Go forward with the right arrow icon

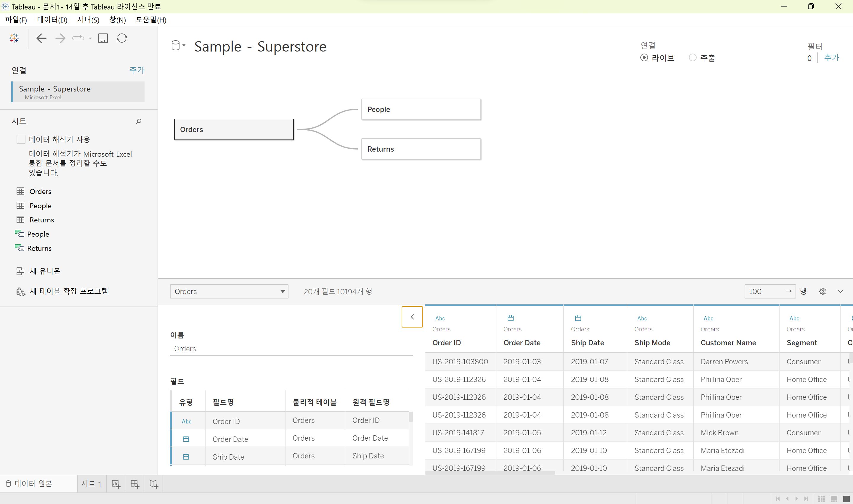pos(60,38)
